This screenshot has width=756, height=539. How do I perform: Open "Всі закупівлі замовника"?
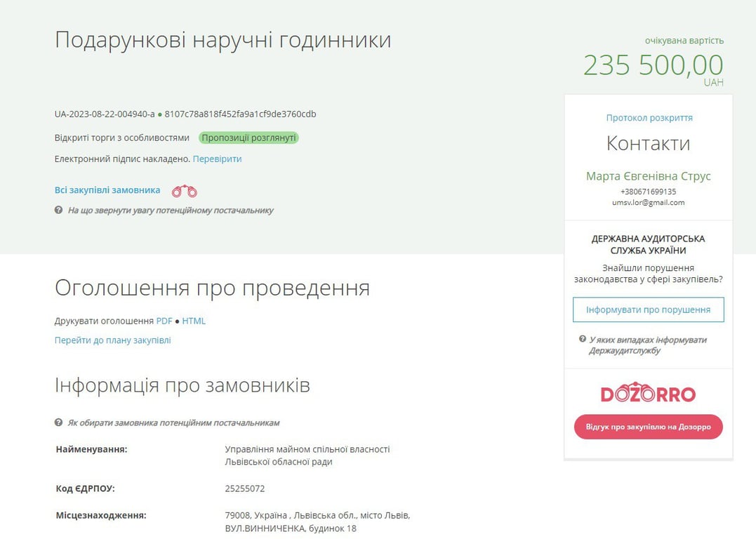(x=106, y=189)
